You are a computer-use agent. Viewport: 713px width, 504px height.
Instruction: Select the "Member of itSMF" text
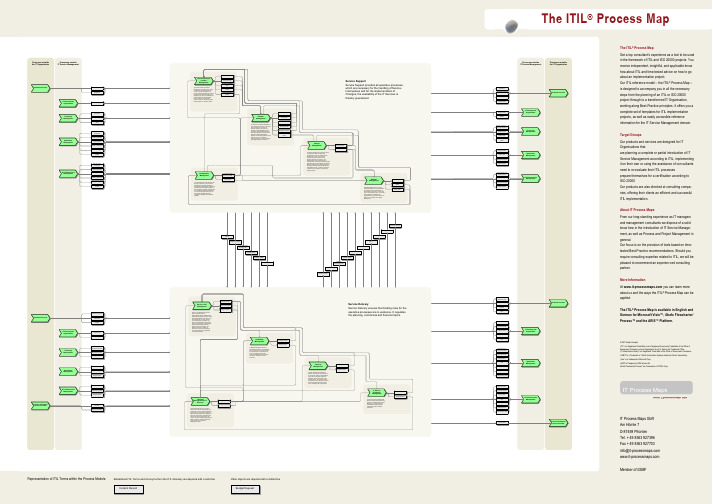point(633,469)
